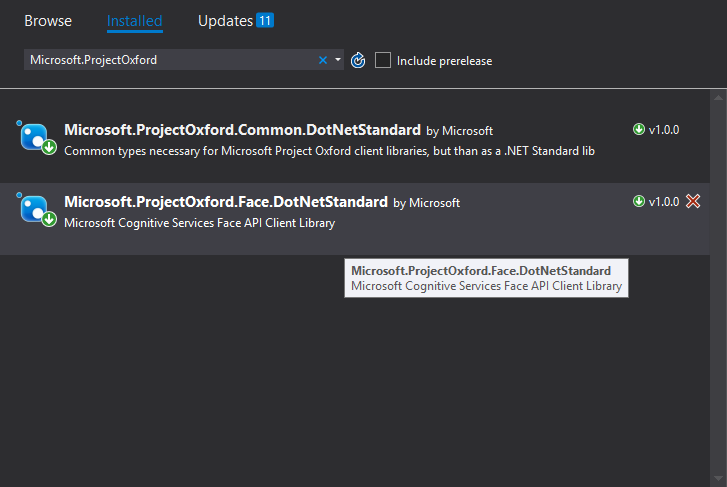Switch to the Browse tab
This screenshot has height=487, width=727.
(48, 21)
